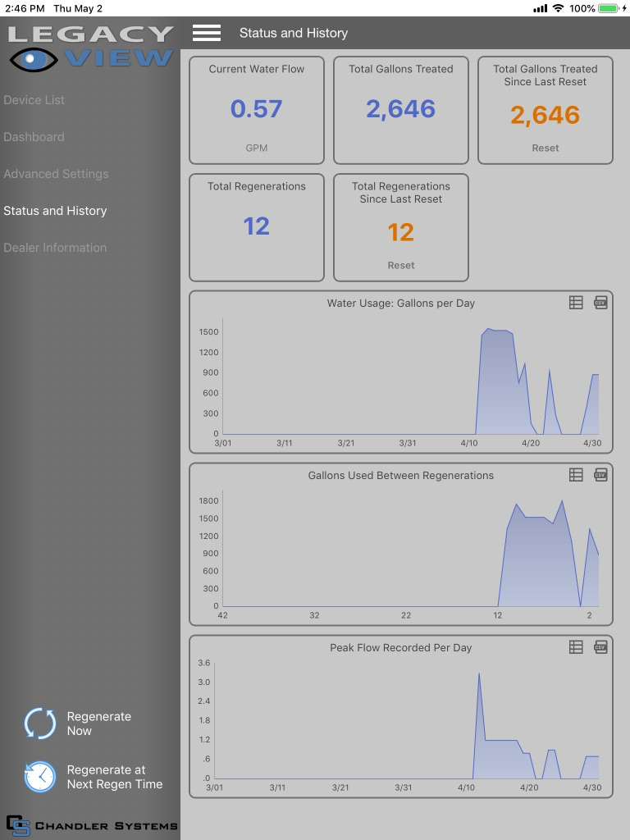
Task: Click the Regenerate Now circular arrows icon
Action: click(x=40, y=724)
